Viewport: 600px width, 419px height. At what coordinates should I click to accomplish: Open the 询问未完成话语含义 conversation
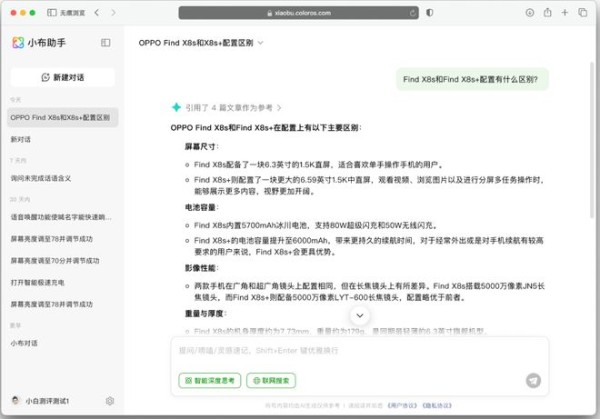(x=41, y=178)
